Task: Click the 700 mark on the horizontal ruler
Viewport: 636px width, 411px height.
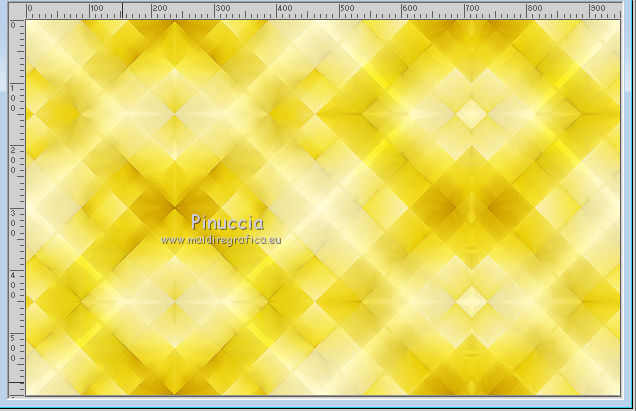Action: 472,8
